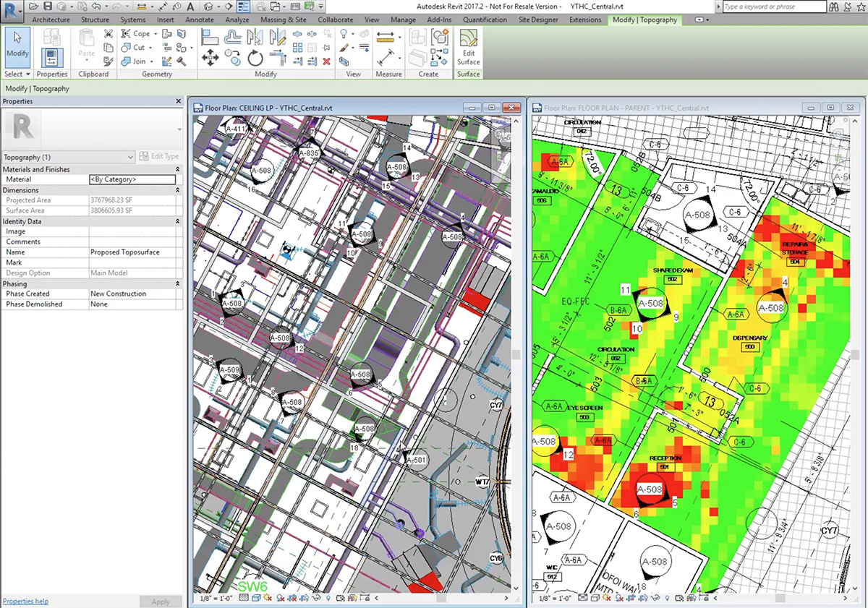Select the Trim/Extend to Corner tool
This screenshot has width=868, height=608.
(x=278, y=58)
